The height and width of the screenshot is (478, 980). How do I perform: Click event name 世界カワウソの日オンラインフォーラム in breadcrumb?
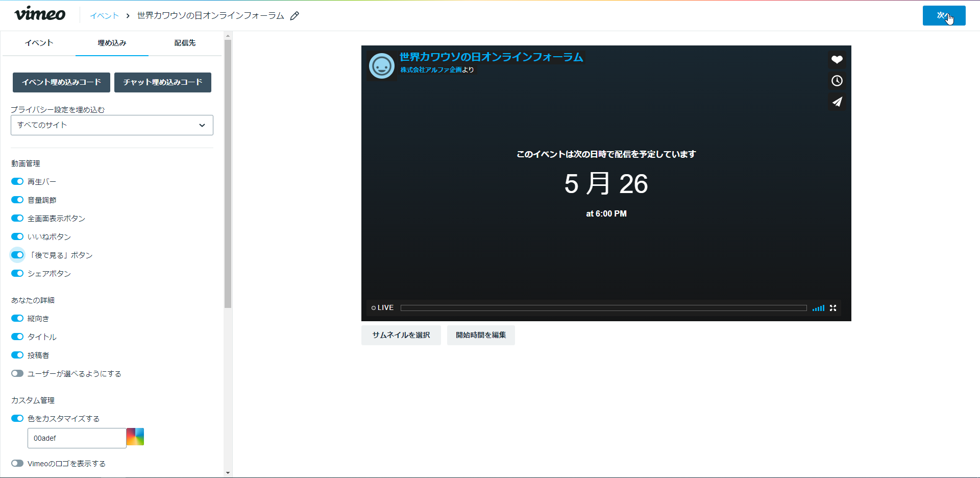(210, 16)
